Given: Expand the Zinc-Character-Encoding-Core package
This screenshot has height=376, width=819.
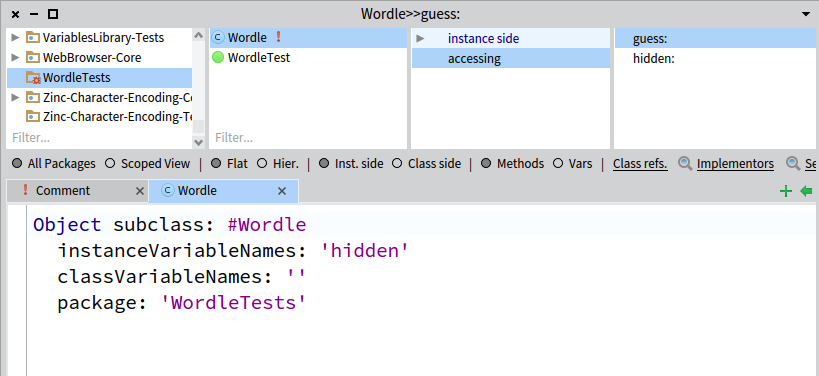Looking at the screenshot, I should coord(15,97).
